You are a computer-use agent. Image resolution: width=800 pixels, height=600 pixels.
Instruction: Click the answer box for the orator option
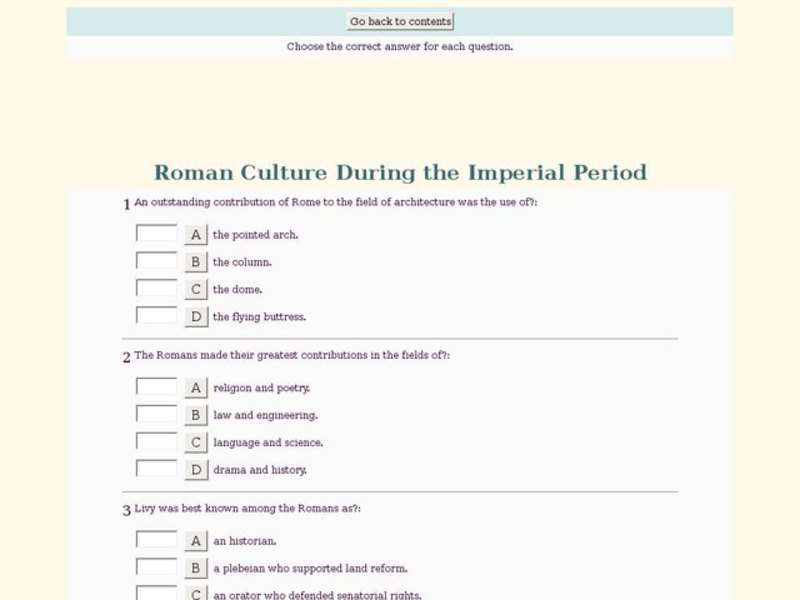tap(156, 594)
